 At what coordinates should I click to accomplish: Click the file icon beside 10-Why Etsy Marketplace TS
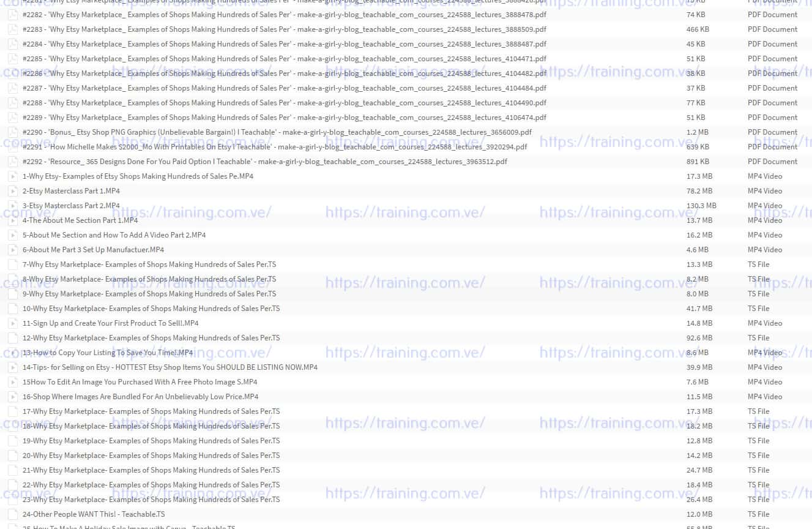coord(12,309)
